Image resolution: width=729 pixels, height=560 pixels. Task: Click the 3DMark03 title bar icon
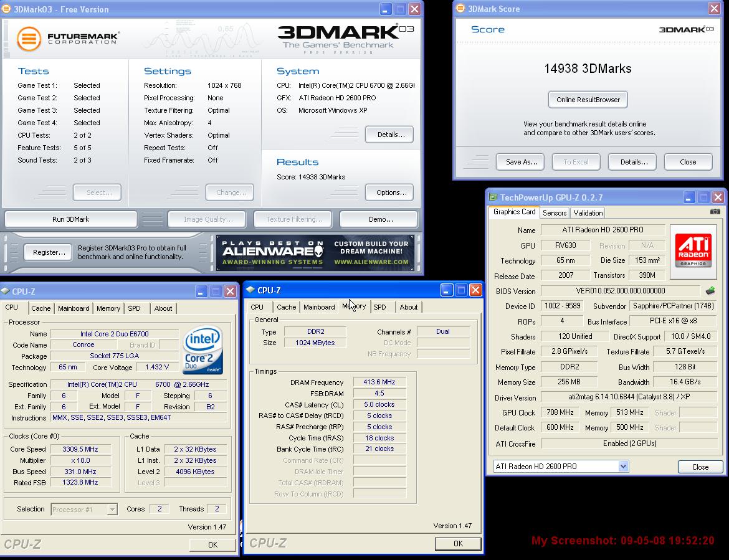(x=6, y=9)
